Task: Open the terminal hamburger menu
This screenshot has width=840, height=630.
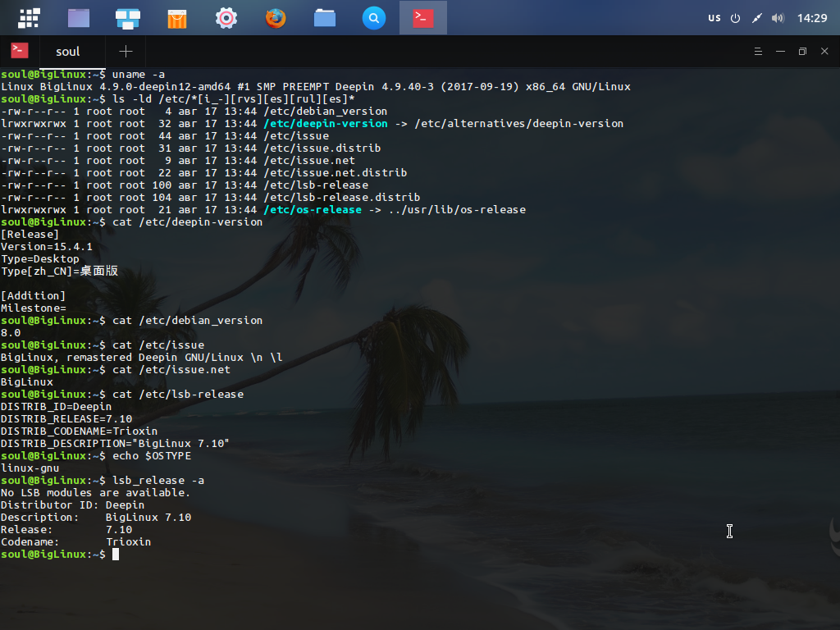Action: click(758, 52)
